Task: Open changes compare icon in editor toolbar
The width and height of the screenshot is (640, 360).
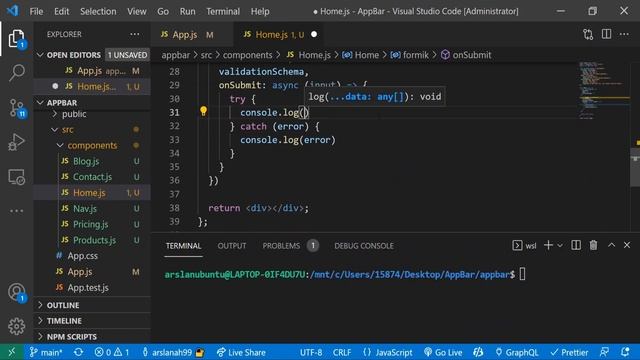Action: (588, 34)
